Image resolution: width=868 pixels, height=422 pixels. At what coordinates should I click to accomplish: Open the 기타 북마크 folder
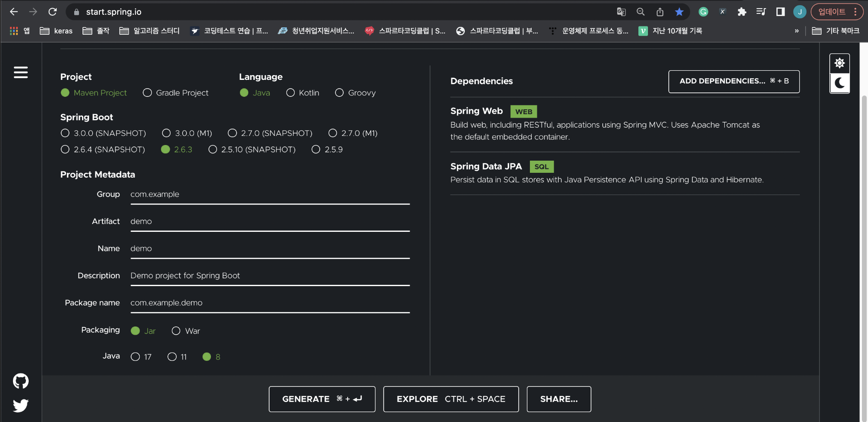835,31
